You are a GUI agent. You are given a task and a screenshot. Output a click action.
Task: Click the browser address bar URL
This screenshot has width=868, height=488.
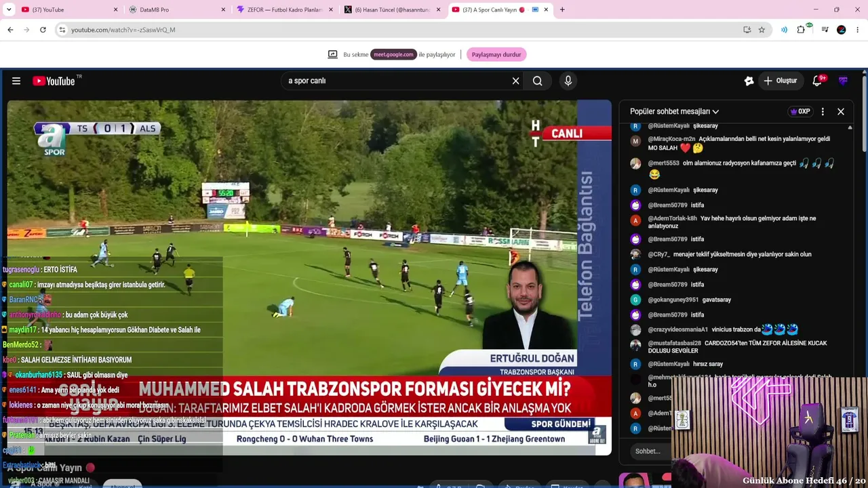[123, 30]
